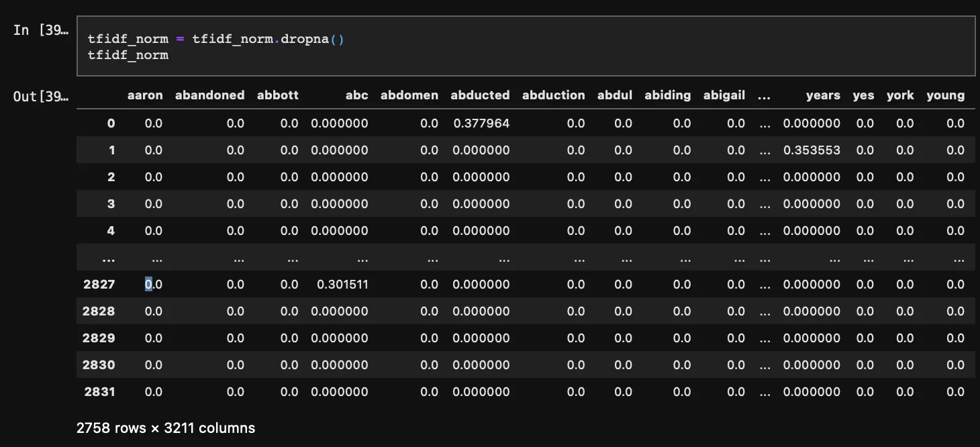The width and height of the screenshot is (980, 447).
Task: Select the In [39 input prompt
Action: tap(40, 31)
